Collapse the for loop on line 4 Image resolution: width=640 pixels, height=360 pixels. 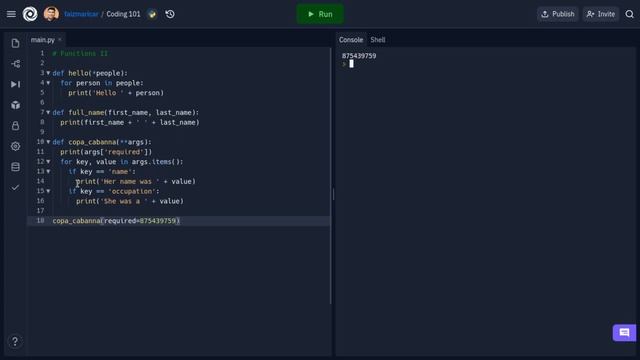coord(48,83)
